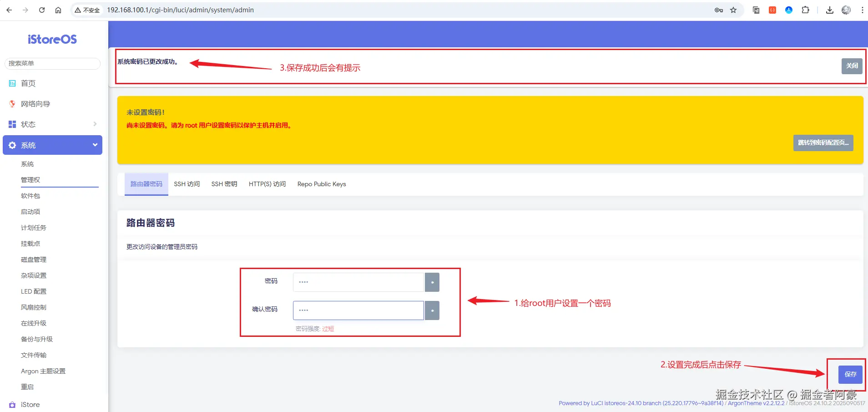
Task: Open 软件包 in the sidebar
Action: point(30,196)
